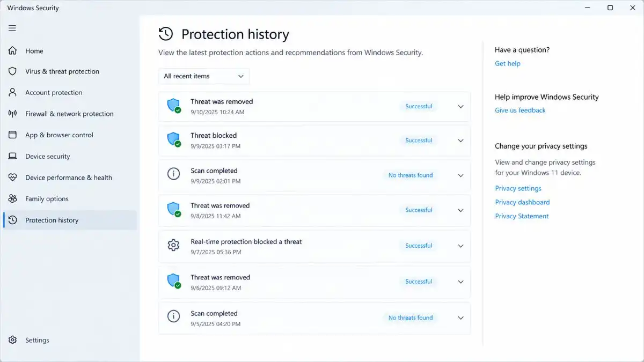Click info icon of 9/5/2025 Scan completed
The height and width of the screenshot is (362, 644).
click(173, 317)
